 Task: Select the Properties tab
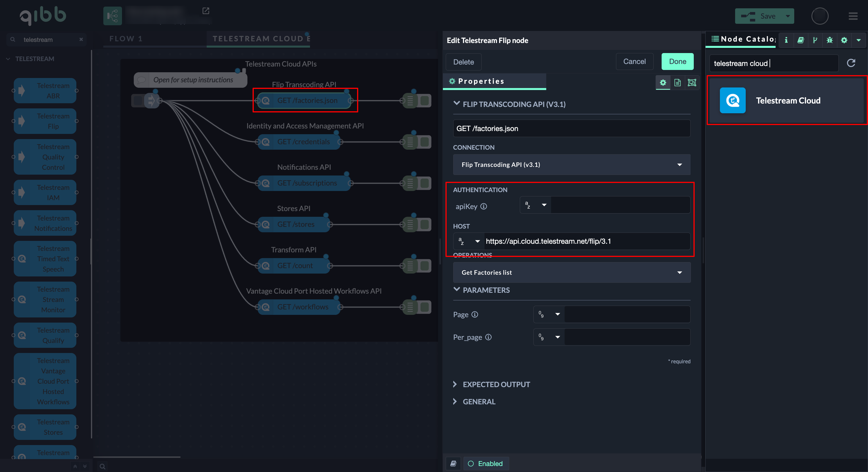(480, 81)
